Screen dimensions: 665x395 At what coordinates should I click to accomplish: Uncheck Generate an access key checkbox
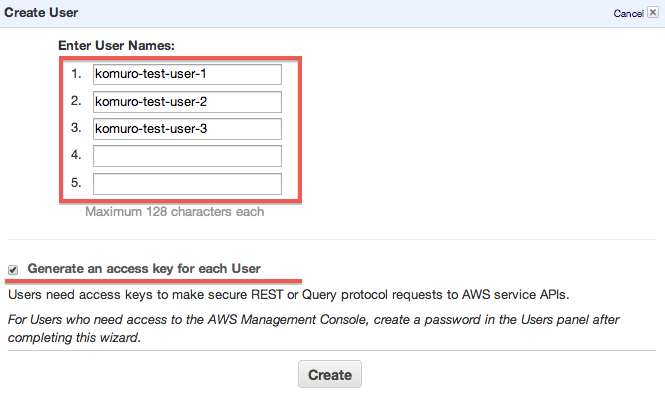[13, 270]
